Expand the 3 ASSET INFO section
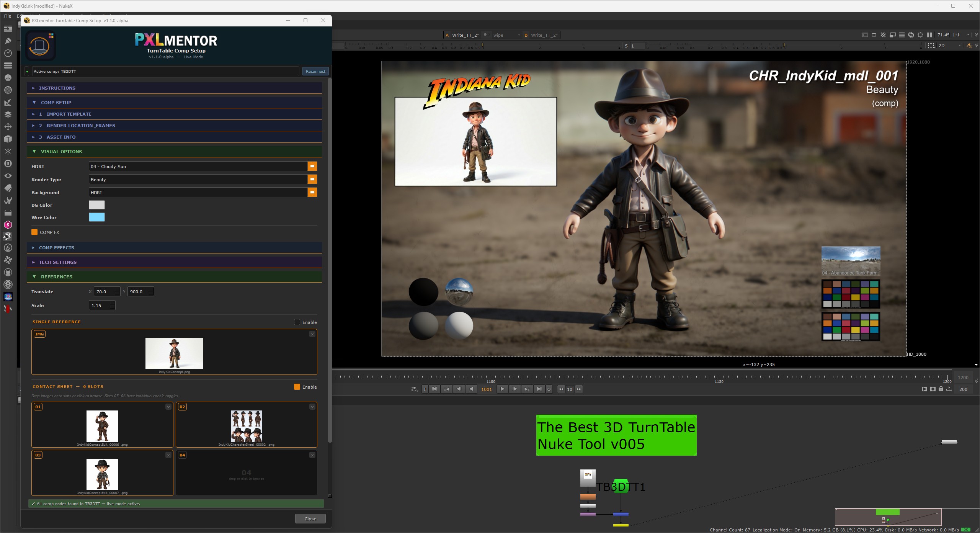Screen dimensions: 980x533 (x=174, y=137)
